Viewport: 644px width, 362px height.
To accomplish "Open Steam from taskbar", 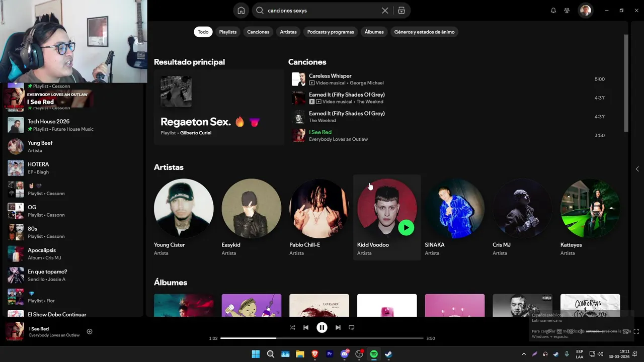I will [x=389, y=354].
